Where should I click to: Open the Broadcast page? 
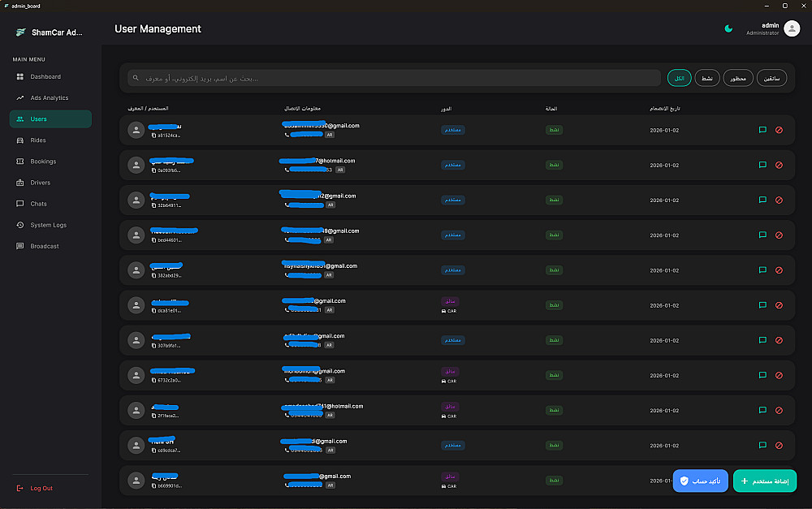[44, 246]
